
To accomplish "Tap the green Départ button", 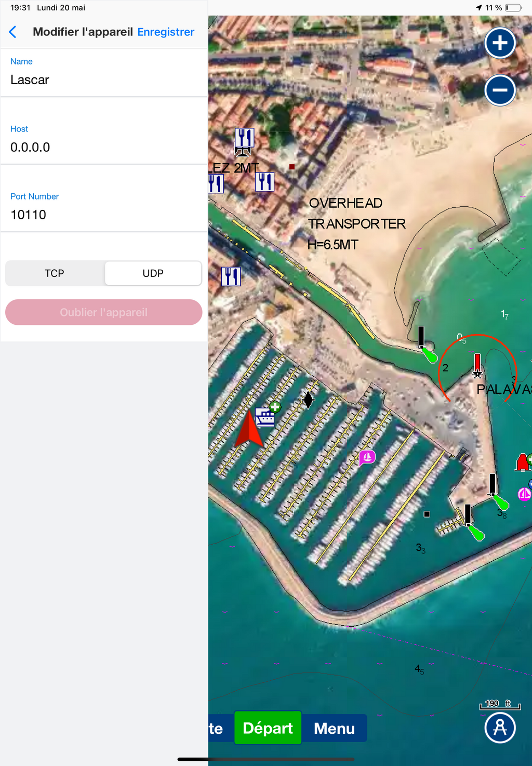I will [268, 728].
